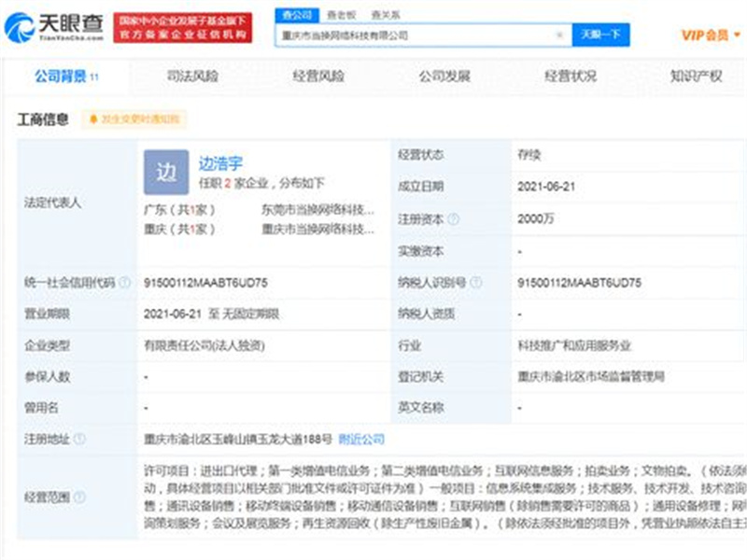Select the 重庆（共1家） region entry

point(179,230)
